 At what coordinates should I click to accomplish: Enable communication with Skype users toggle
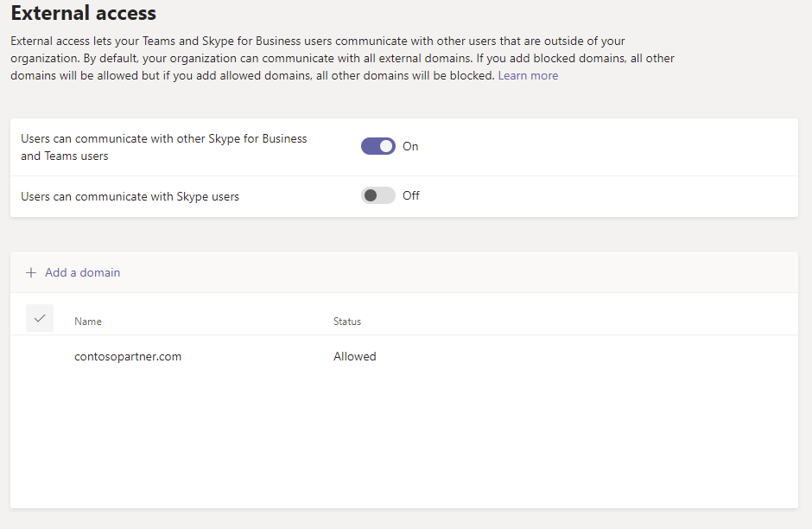(x=377, y=195)
